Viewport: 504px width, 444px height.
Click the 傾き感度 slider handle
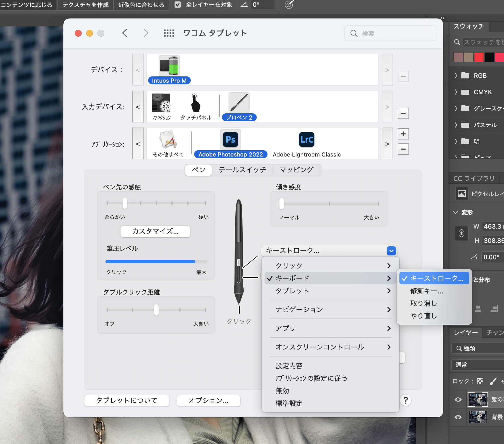[x=281, y=203]
